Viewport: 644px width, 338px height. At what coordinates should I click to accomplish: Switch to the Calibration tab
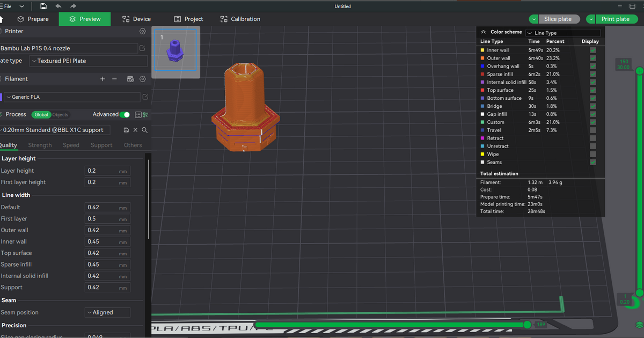[x=240, y=19]
